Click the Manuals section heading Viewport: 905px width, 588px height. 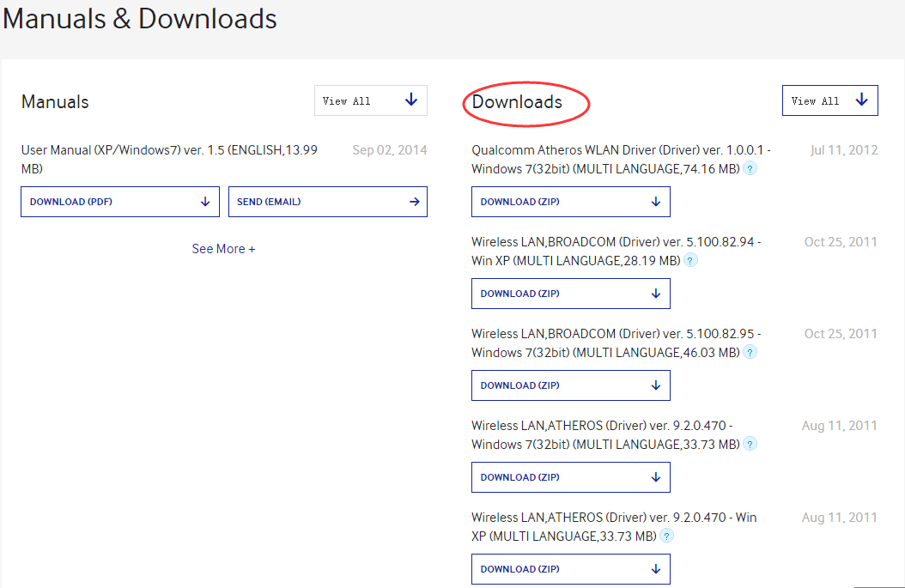(55, 101)
